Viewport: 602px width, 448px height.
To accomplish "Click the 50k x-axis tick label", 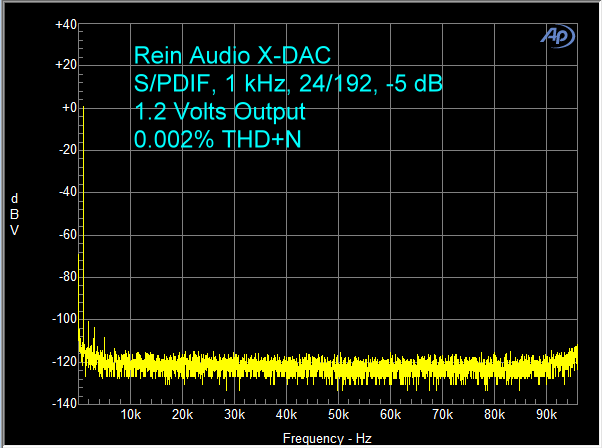I will [338, 415].
